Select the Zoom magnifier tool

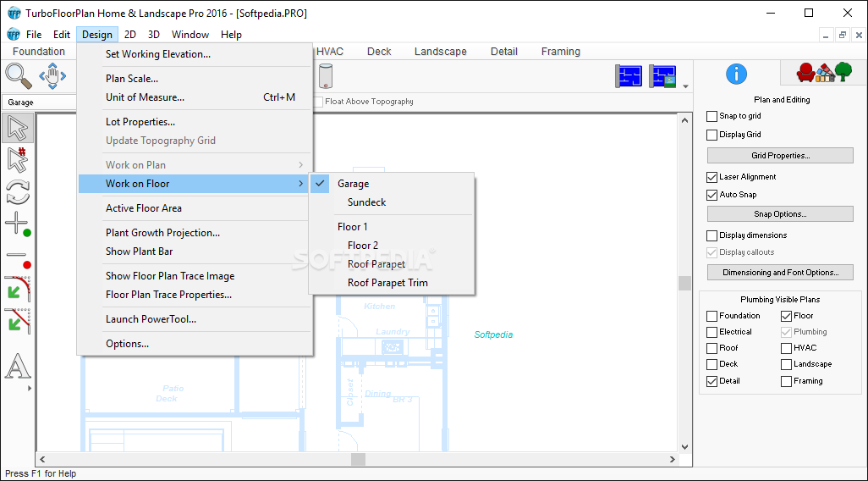pos(19,76)
